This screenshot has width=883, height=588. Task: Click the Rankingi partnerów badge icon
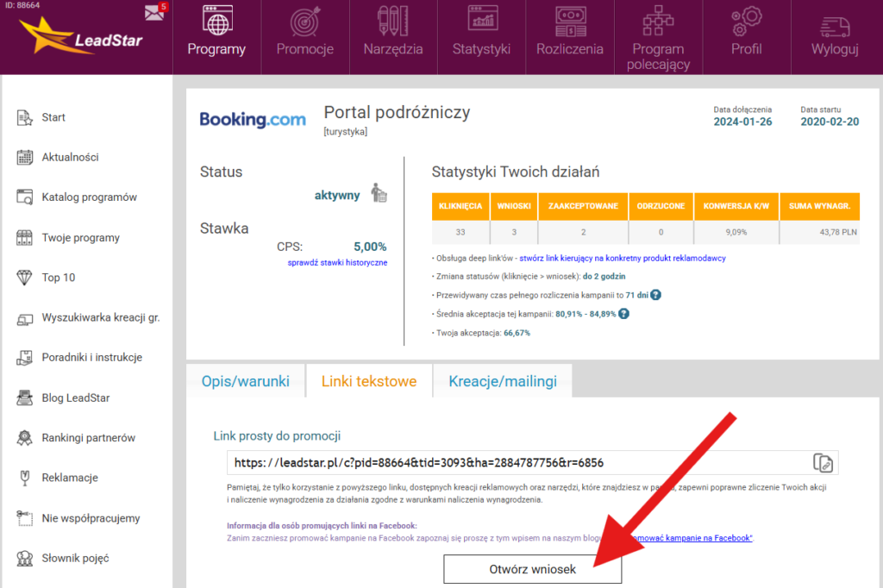pos(24,438)
